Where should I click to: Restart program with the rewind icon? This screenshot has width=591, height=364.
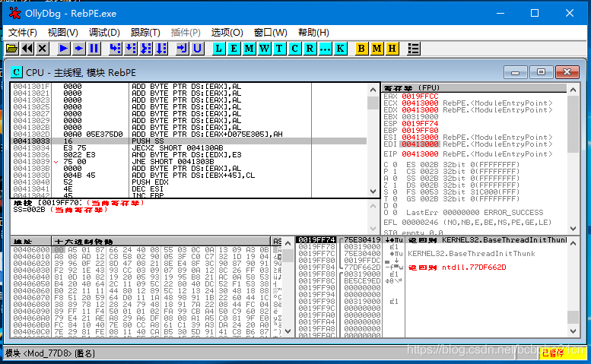click(x=27, y=48)
